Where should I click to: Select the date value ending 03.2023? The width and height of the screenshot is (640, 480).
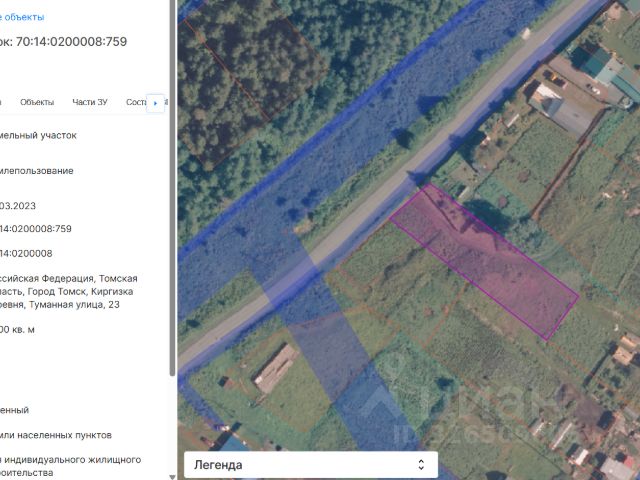(x=18, y=206)
